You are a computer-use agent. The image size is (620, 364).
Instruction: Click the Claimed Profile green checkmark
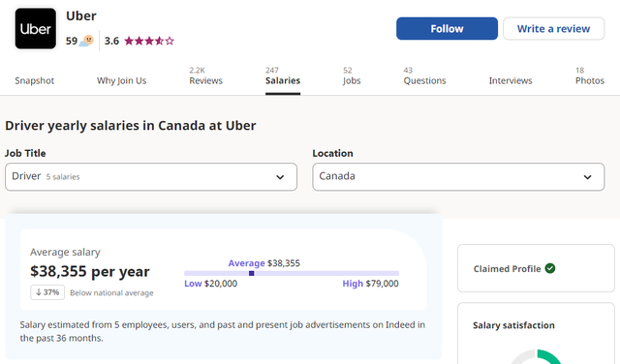(550, 268)
